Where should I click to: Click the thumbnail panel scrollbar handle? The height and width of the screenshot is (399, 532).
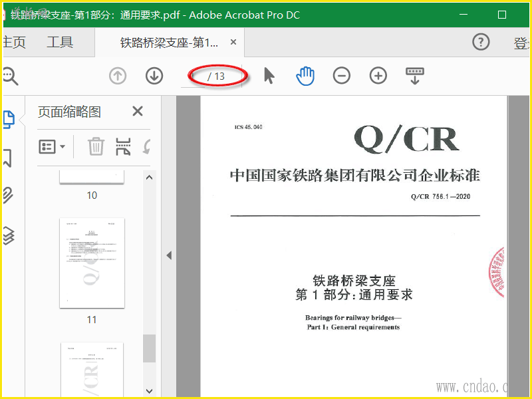149,348
